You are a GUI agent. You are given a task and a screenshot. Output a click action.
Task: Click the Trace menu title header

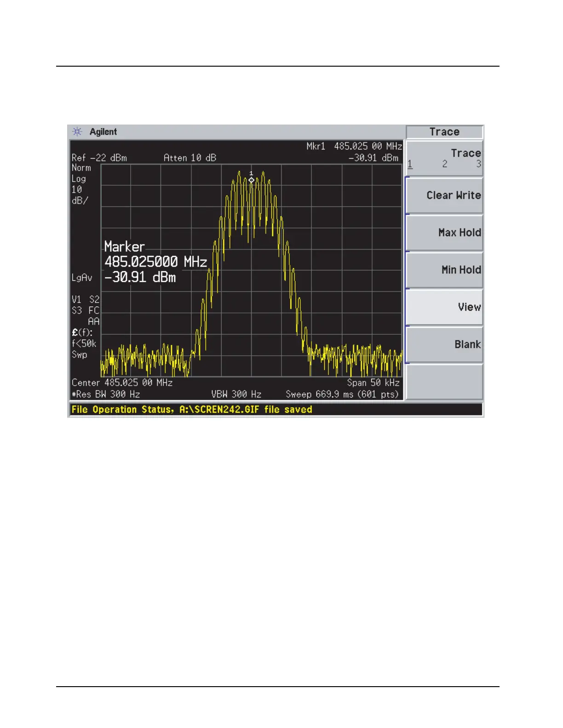[x=444, y=132]
